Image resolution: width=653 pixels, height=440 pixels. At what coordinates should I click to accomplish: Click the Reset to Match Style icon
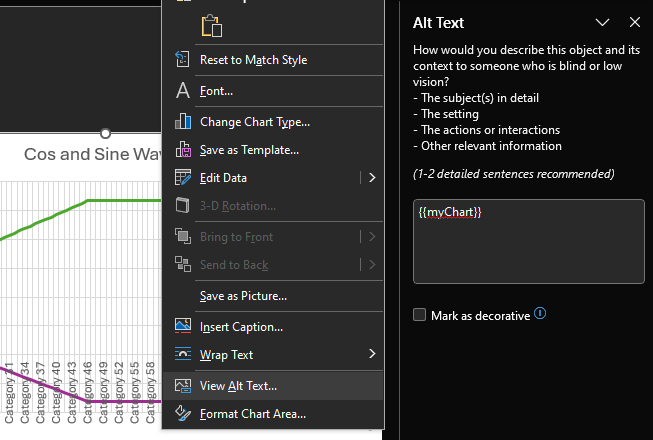coord(182,60)
